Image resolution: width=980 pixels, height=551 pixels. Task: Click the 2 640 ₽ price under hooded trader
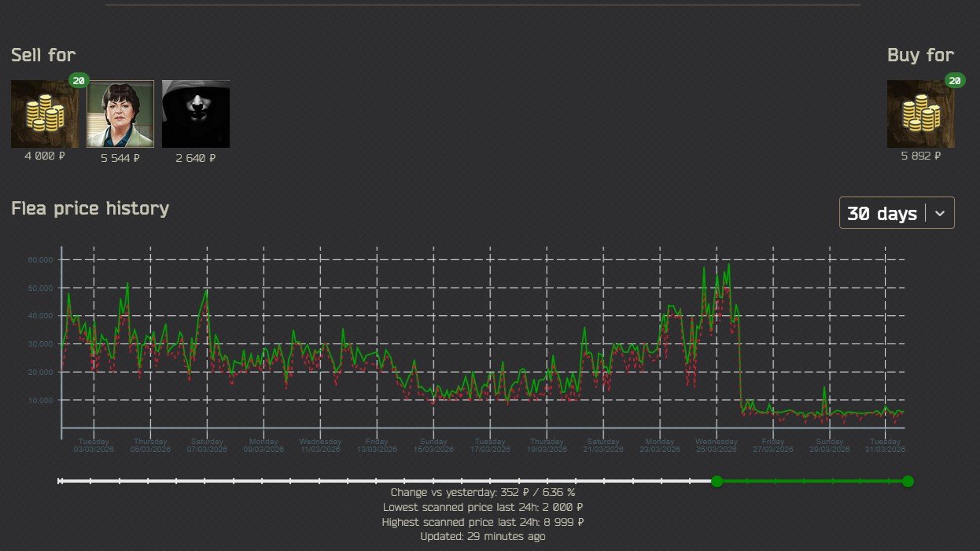(x=196, y=158)
